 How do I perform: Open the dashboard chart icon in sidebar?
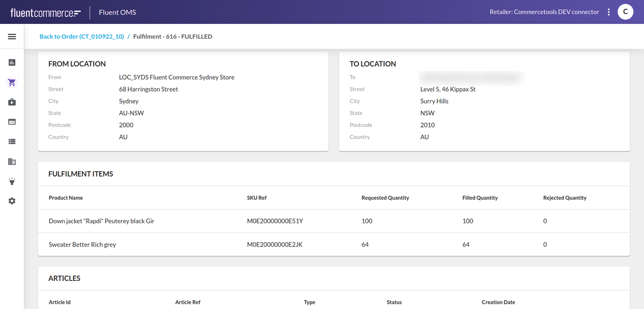(x=12, y=62)
